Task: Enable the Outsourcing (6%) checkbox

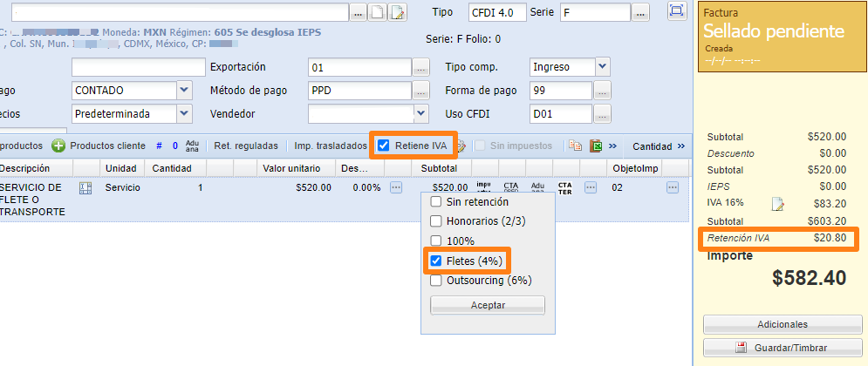Action: pyautogui.click(x=436, y=280)
